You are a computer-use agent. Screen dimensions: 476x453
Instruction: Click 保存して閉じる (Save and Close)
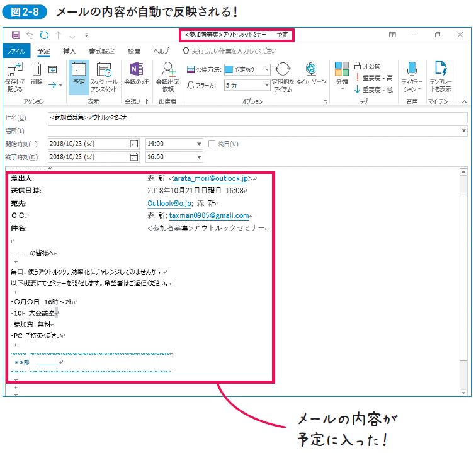14,77
